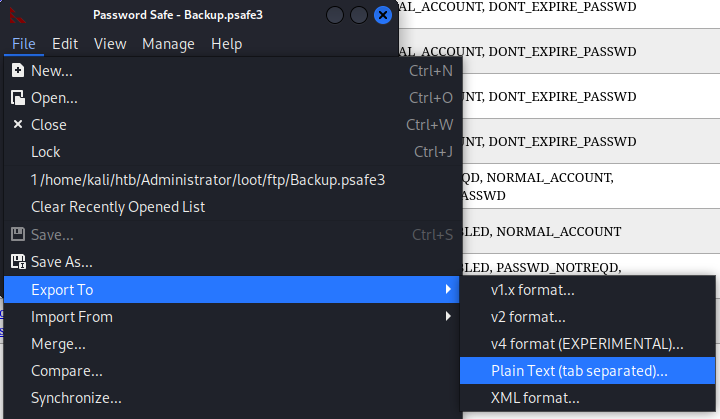Screen dimensions: 720x419
Task: Click the Close X icon in File menu
Action: click(x=17, y=125)
